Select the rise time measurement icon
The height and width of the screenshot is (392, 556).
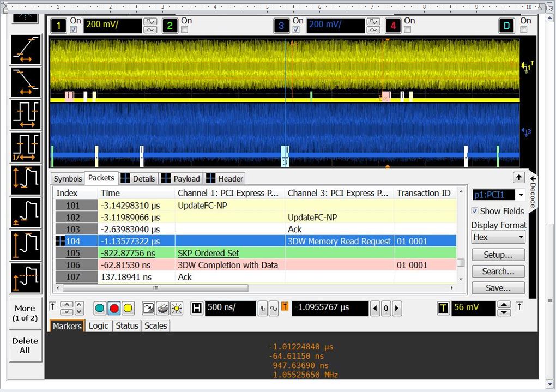(x=26, y=49)
